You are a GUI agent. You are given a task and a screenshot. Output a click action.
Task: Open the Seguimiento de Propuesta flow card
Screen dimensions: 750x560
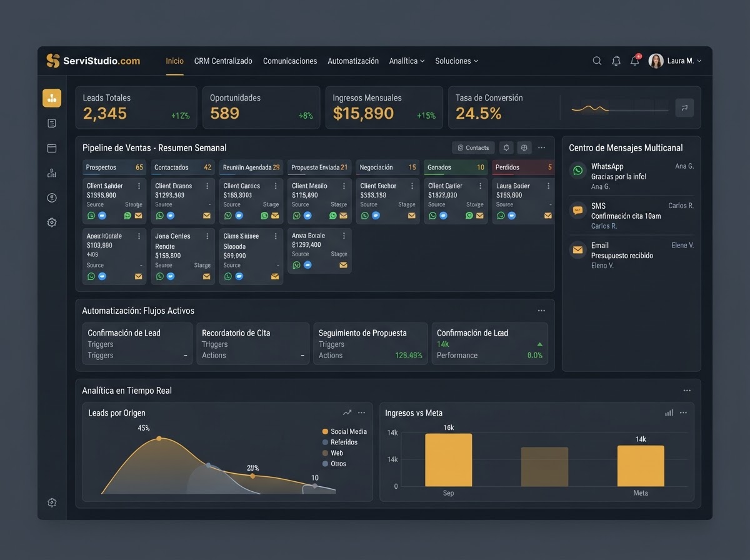click(x=370, y=344)
